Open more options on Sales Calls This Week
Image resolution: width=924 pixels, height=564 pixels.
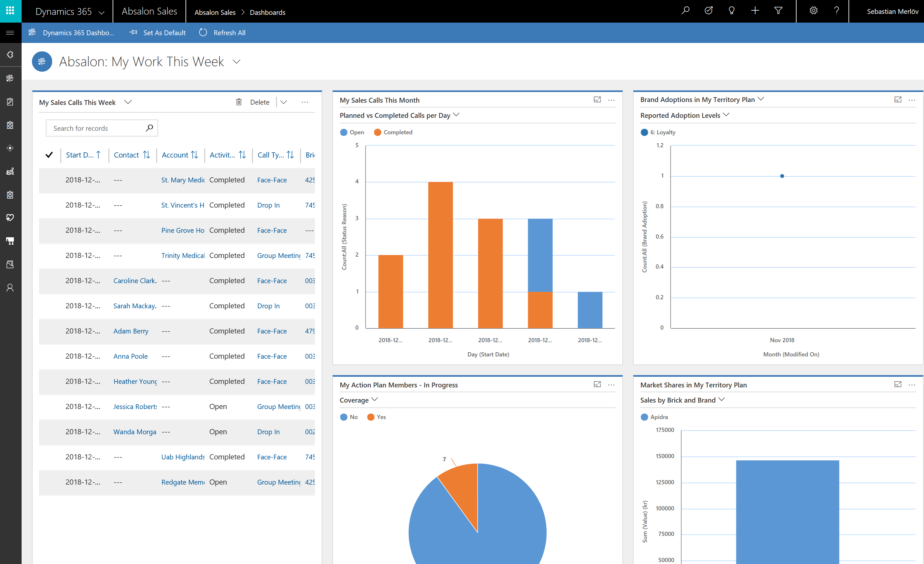pos(305,102)
